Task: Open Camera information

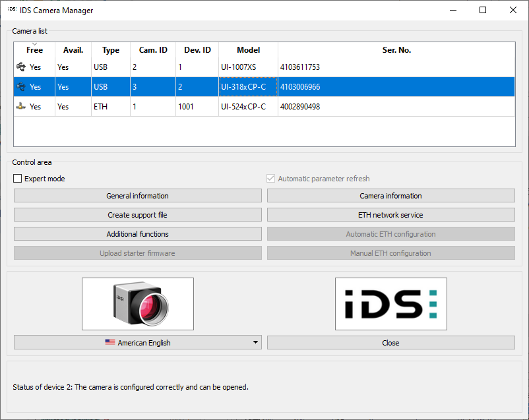Action: click(x=391, y=196)
